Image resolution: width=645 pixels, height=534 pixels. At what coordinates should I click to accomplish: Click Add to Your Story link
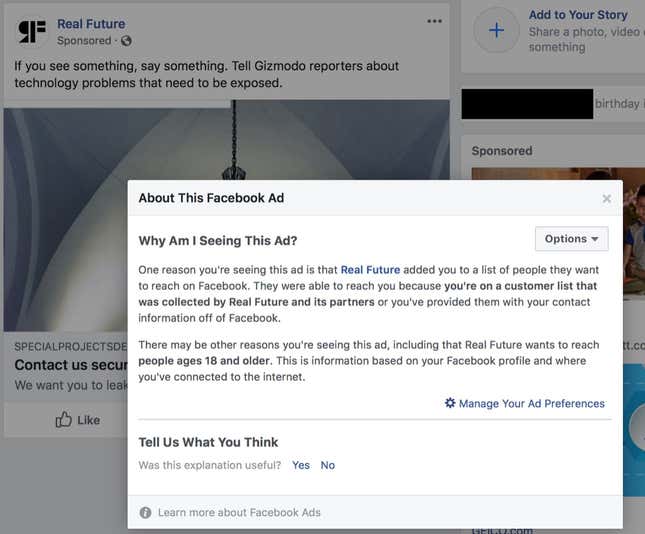pos(578,15)
